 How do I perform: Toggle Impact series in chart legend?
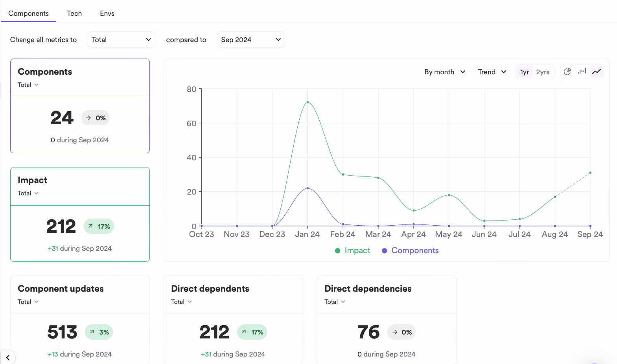pyautogui.click(x=352, y=250)
